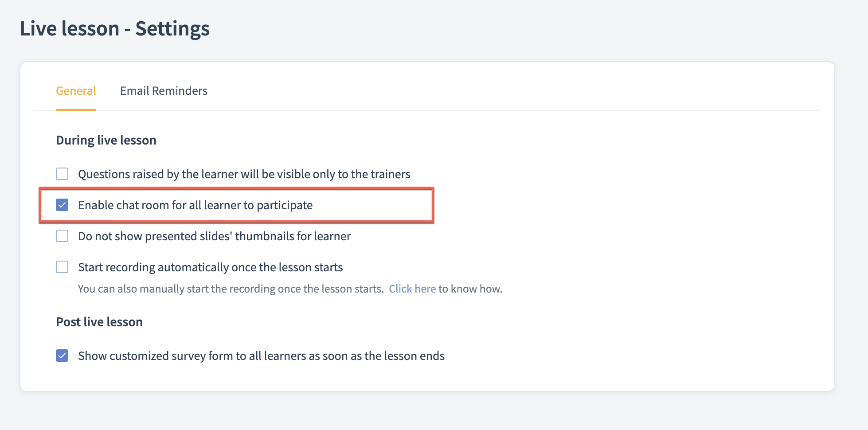This screenshot has height=430, width=868.
Task: Select the General tab
Action: (x=76, y=91)
